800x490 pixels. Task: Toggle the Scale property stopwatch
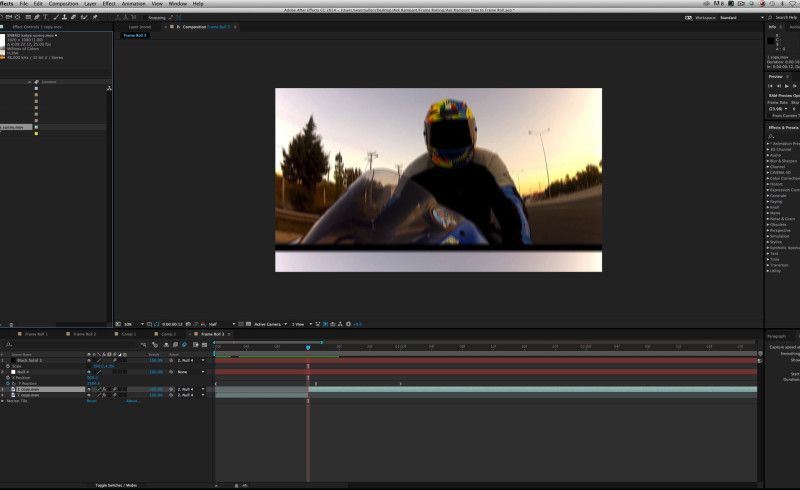pos(8,366)
